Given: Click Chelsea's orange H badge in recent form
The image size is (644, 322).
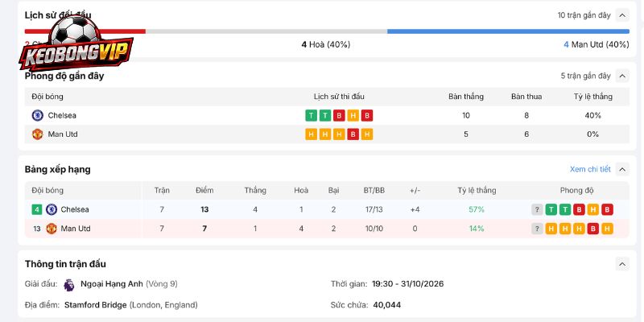Looking at the screenshot, I should coord(353,115).
